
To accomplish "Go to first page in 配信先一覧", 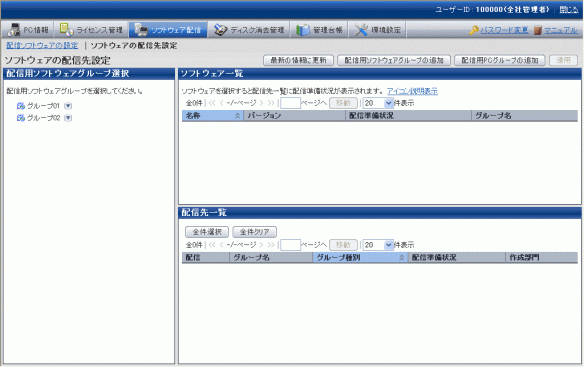I will [x=212, y=245].
